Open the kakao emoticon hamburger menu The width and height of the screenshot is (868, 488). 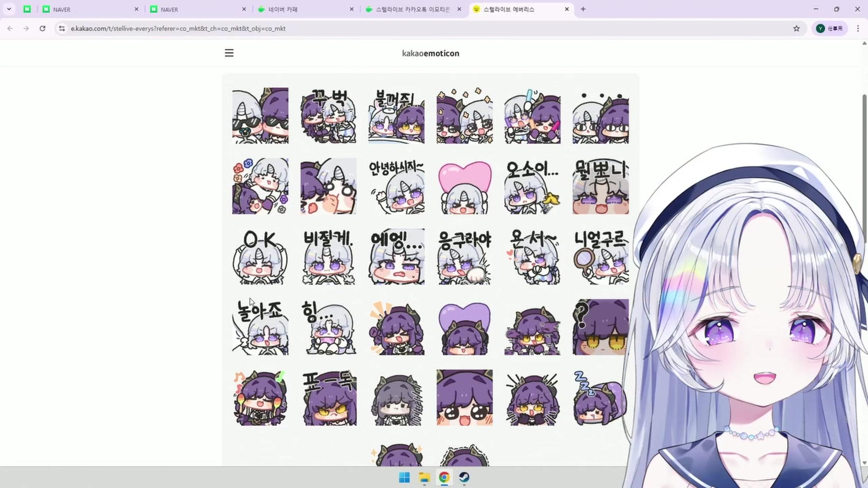229,53
